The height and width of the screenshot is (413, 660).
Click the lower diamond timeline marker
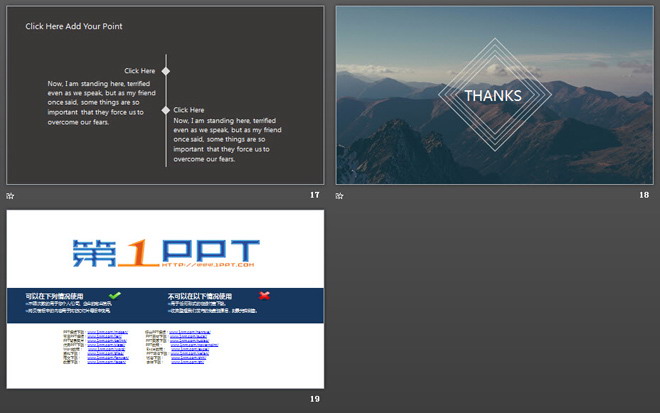(x=166, y=110)
